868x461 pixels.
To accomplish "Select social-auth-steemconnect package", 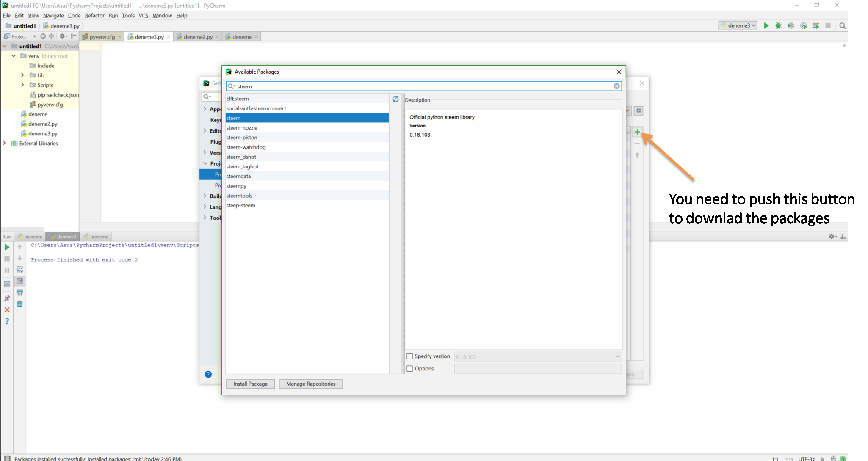I will click(307, 108).
